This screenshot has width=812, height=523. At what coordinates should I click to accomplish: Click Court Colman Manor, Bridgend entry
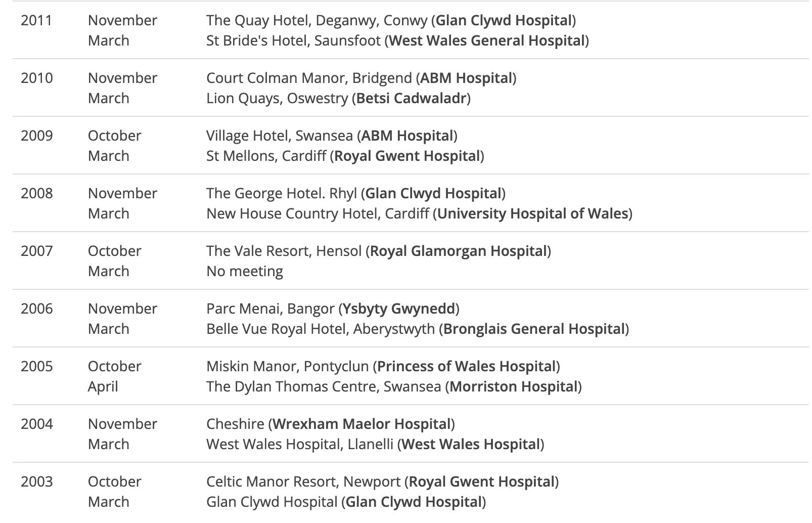(x=309, y=78)
